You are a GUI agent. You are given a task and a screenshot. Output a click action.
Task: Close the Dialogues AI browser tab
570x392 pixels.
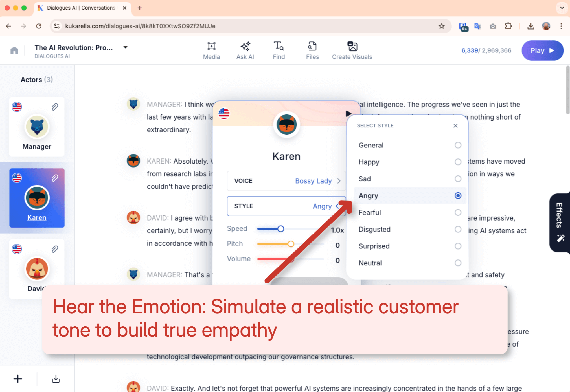coord(124,8)
